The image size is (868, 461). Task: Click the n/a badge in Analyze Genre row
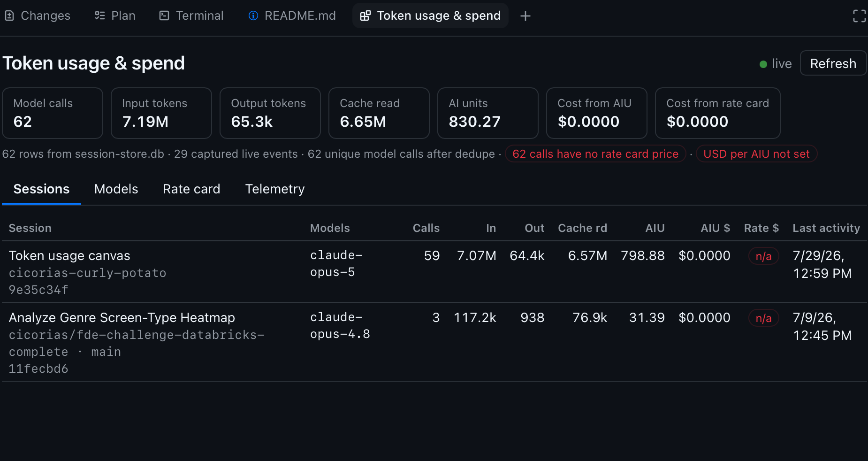763,318
